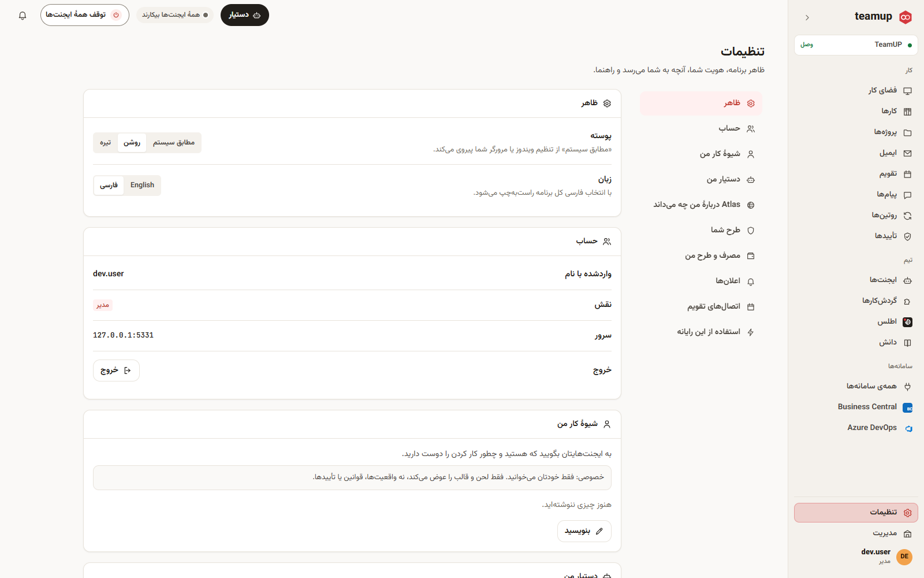Select the روشن light theme option
The image size is (924, 578).
tap(132, 143)
